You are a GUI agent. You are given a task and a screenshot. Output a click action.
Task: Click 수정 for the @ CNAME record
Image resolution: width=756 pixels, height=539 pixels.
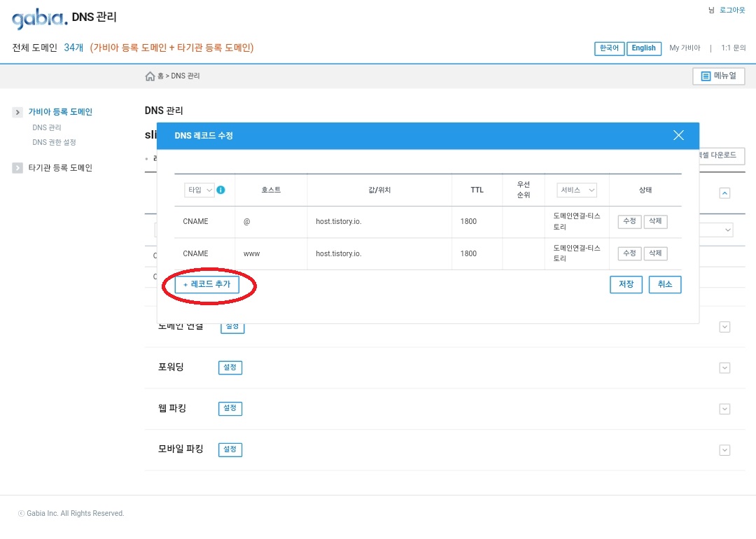[x=629, y=221]
